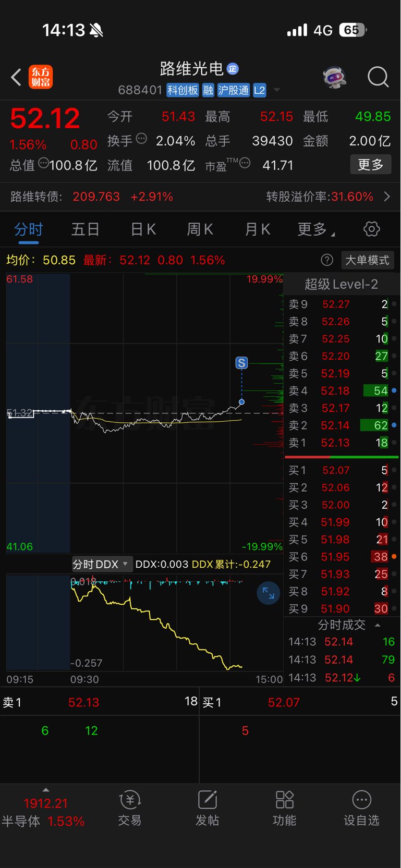Image resolution: width=401 pixels, height=868 pixels.
Task: Open the 功能 functions icon
Action: click(284, 808)
